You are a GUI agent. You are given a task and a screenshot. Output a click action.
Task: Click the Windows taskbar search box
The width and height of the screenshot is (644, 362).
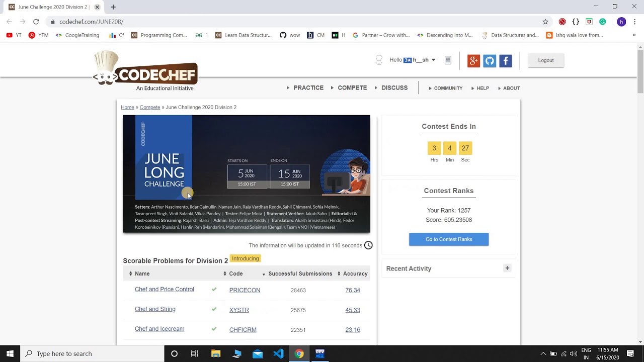pyautogui.click(x=92, y=353)
